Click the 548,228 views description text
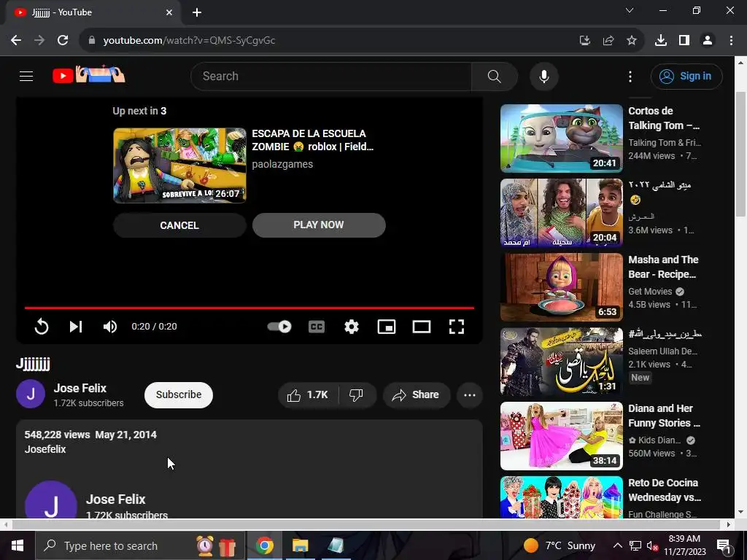Image resolution: width=747 pixels, height=560 pixels. click(x=57, y=435)
